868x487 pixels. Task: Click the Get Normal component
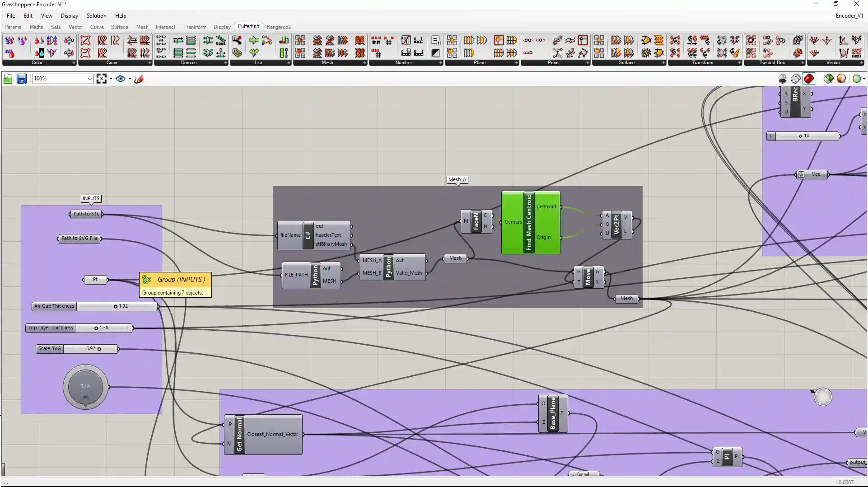(239, 435)
